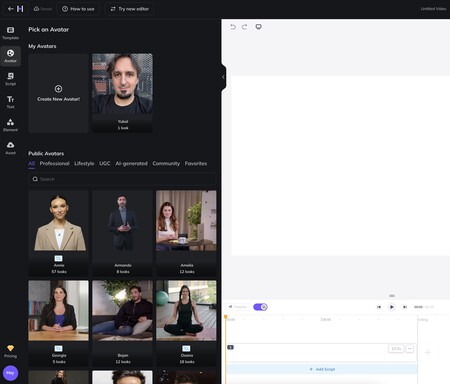
Task: Undo the last action
Action: pyautogui.click(x=233, y=27)
